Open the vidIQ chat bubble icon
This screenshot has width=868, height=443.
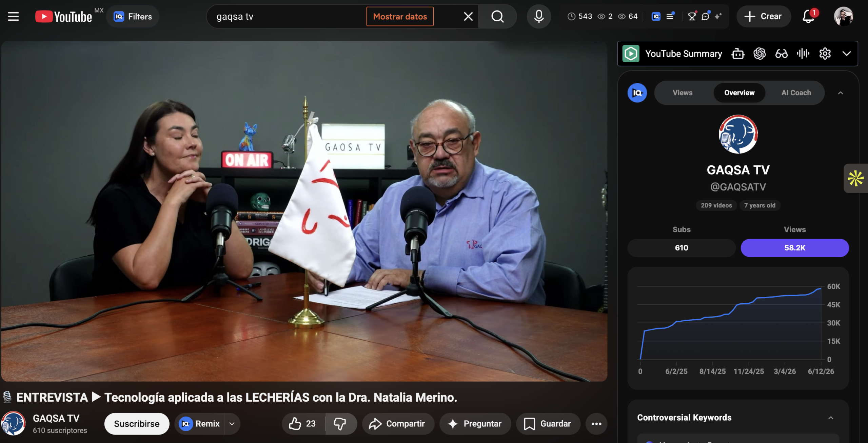click(706, 16)
